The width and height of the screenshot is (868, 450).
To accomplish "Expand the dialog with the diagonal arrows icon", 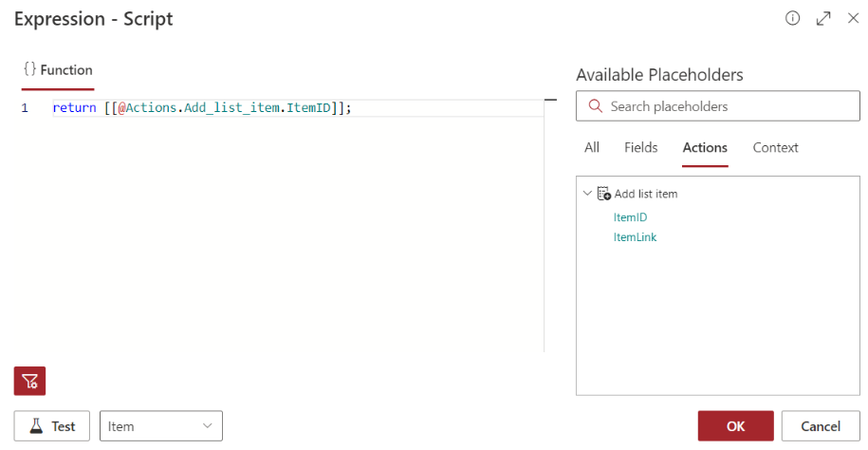I will [823, 18].
